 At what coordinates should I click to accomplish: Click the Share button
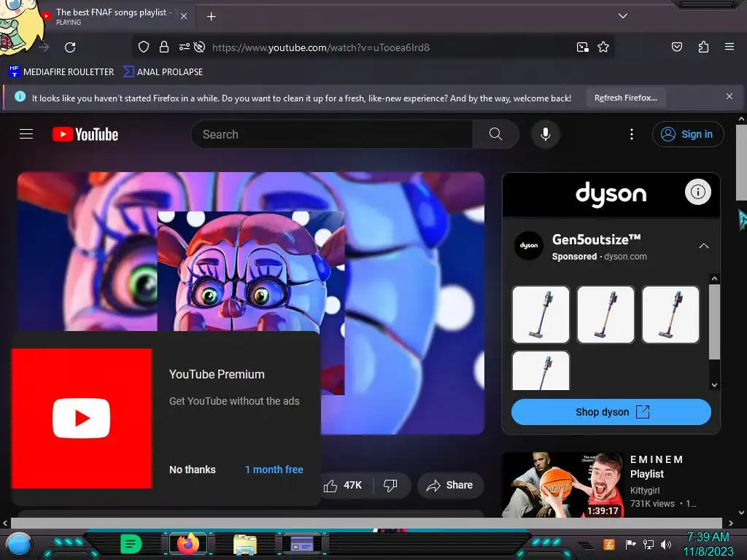tap(450, 485)
